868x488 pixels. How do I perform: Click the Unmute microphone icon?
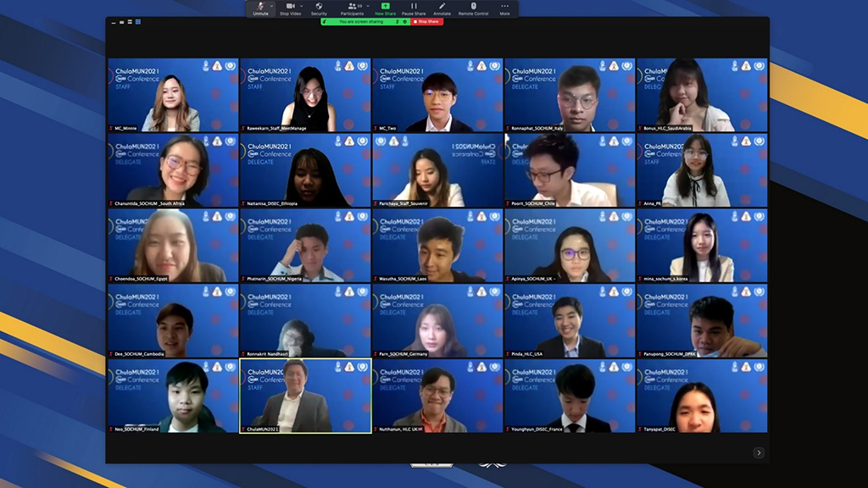click(x=259, y=7)
